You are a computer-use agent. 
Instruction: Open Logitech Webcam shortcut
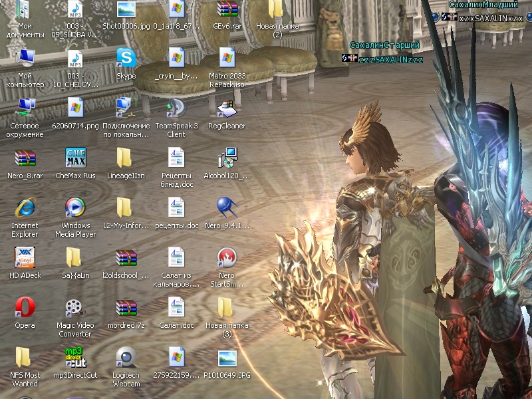click(126, 357)
